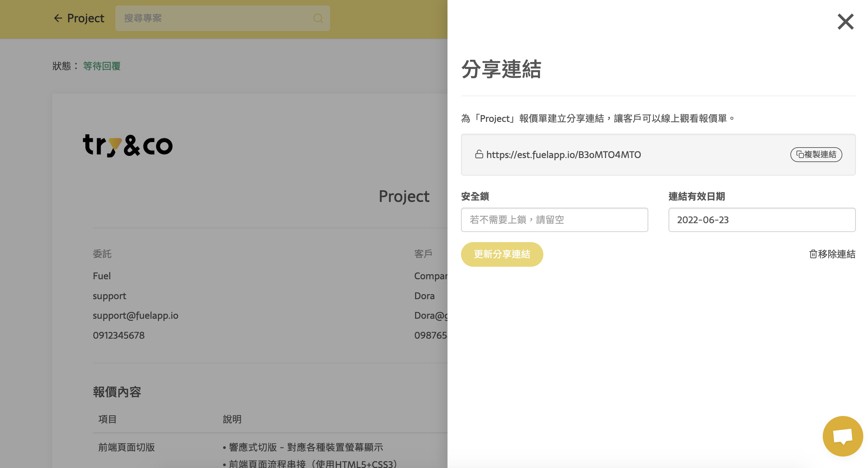The height and width of the screenshot is (468, 868).
Task: Click the 複製連結 button to copy the link
Action: pos(816,155)
